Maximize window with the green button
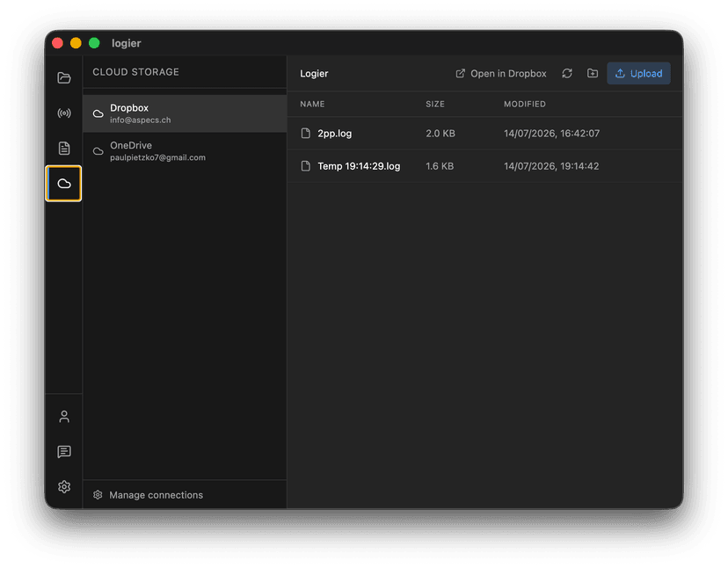 click(x=94, y=43)
